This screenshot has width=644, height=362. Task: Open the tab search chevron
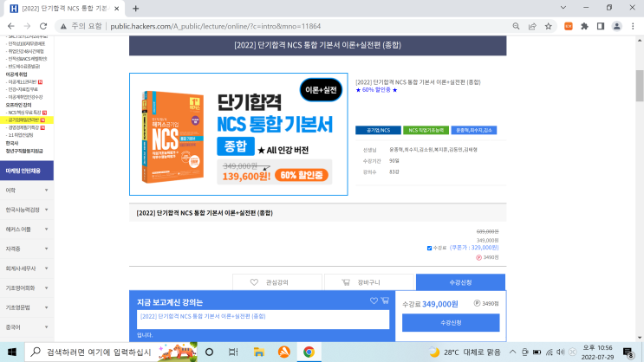click(563, 8)
